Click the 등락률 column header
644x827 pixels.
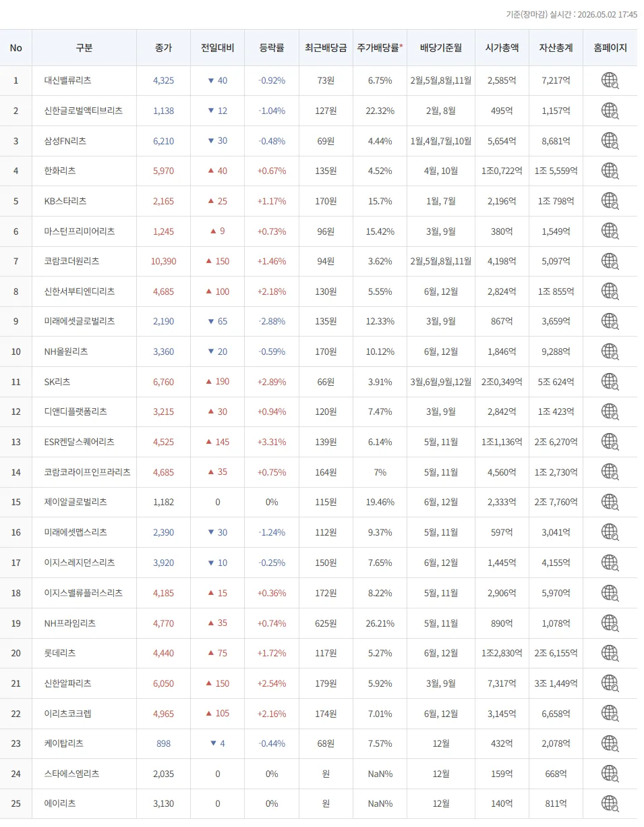pos(272,48)
